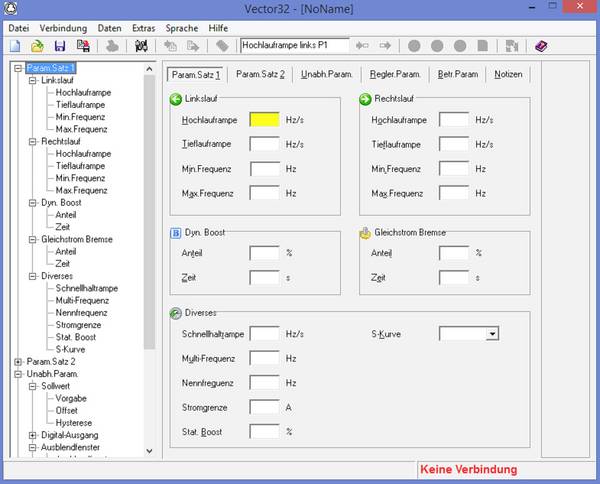Click the greyed transfer icon before the book
Screen dimensions: 600x484
(x=512, y=46)
